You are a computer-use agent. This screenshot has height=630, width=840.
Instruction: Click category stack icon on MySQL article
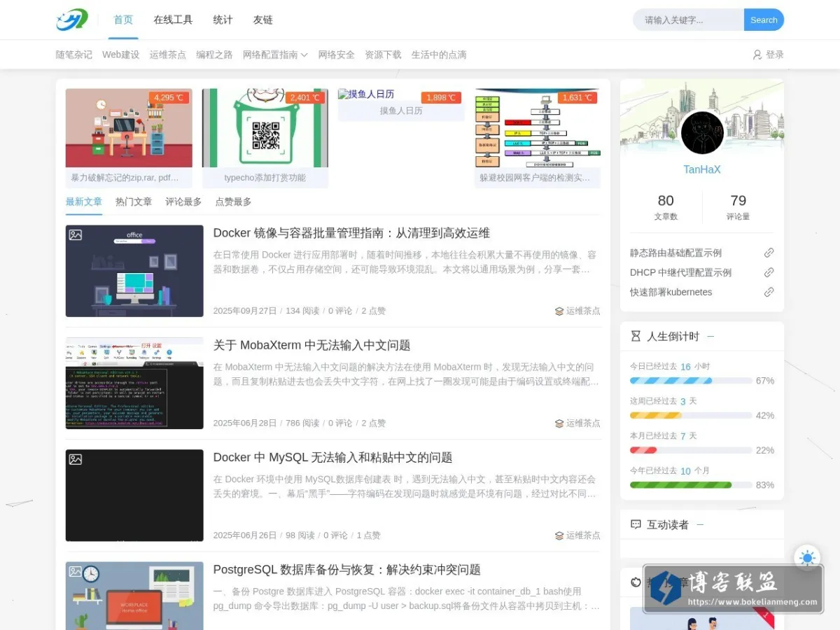[559, 535]
